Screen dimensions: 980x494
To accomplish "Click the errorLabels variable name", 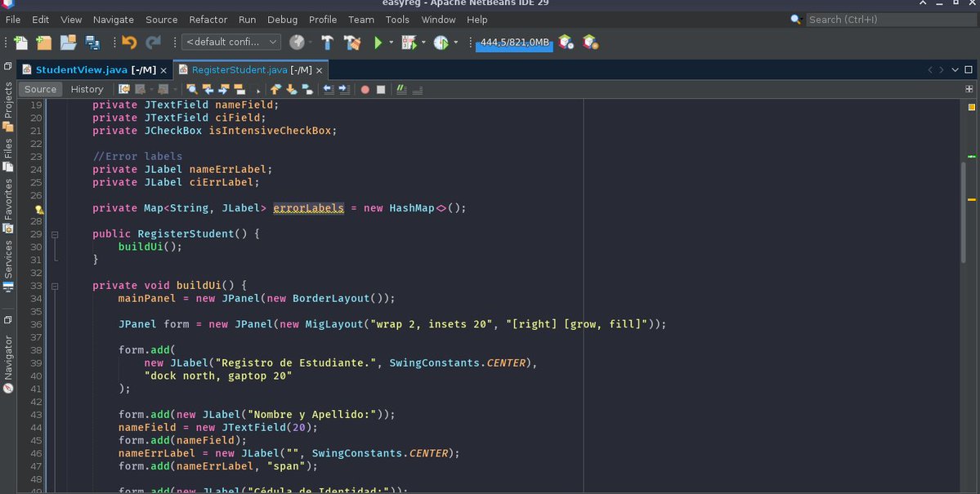I will pos(309,208).
